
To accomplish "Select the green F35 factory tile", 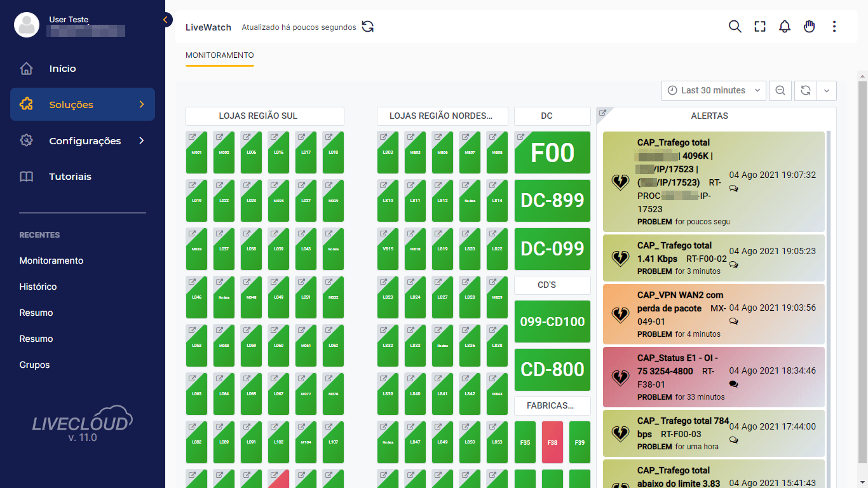I will tap(525, 442).
